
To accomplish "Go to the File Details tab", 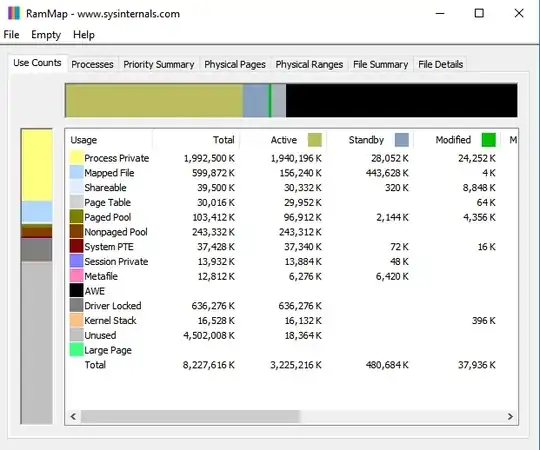I will pyautogui.click(x=440, y=64).
